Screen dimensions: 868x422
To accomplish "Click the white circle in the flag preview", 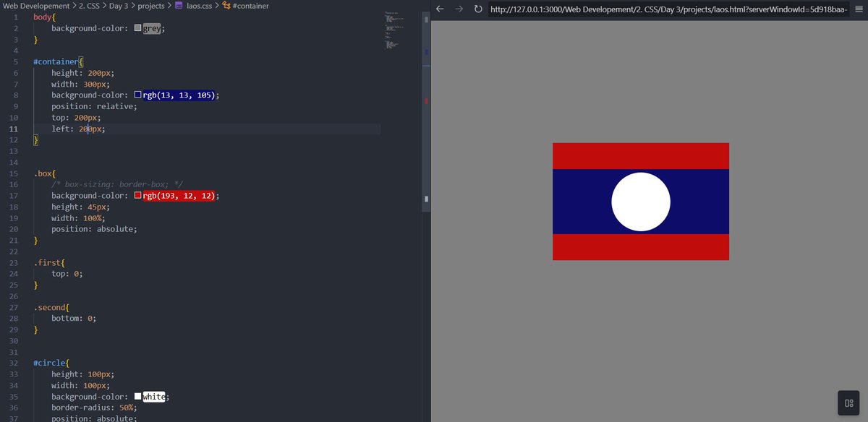I will point(641,202).
